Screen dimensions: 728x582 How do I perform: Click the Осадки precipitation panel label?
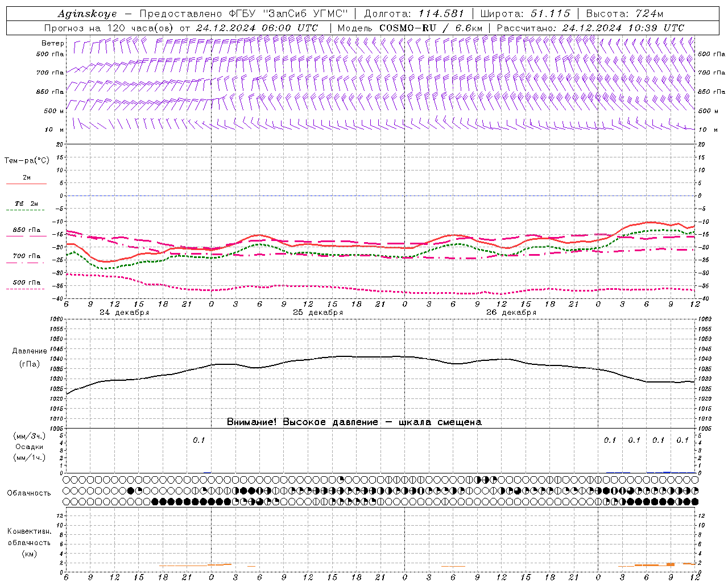[30, 447]
